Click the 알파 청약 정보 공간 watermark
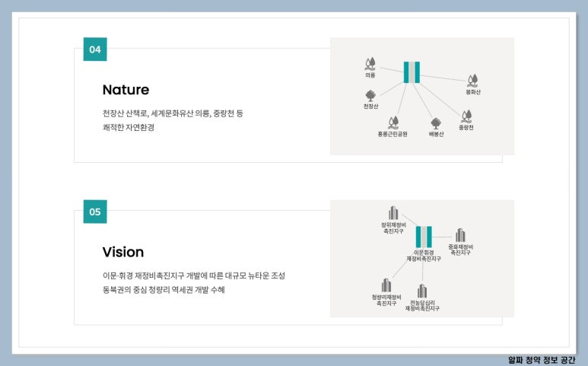The height and width of the screenshot is (366, 588). point(542,359)
